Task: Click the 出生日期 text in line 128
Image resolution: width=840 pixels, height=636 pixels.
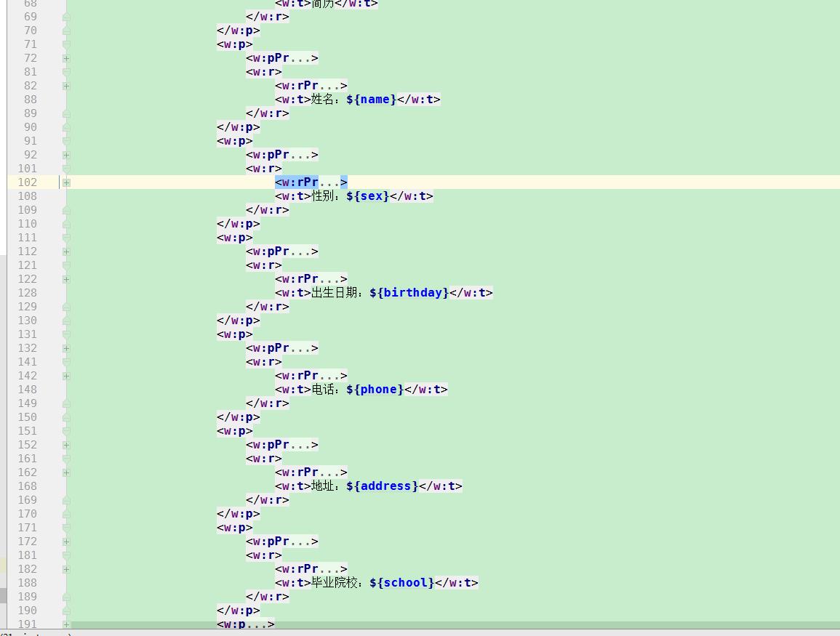Action: point(335,294)
